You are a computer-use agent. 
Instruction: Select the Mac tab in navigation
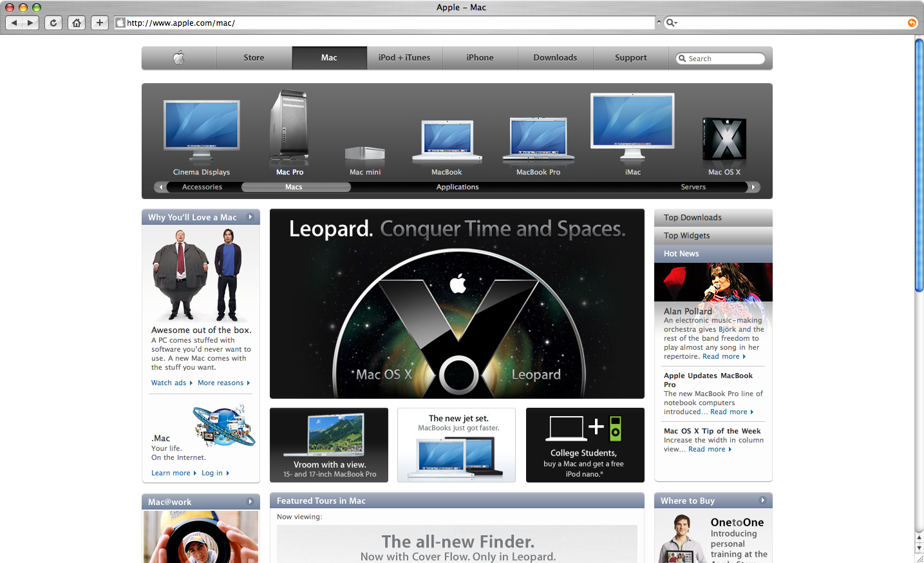click(x=329, y=57)
